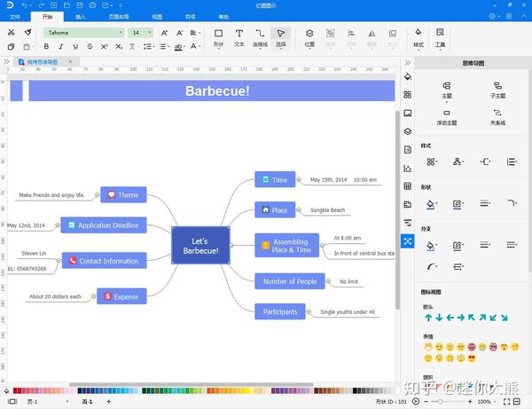Screen dimensions: 532x409
Task: Switch to the 插入 Insert tab
Action: pos(80,17)
